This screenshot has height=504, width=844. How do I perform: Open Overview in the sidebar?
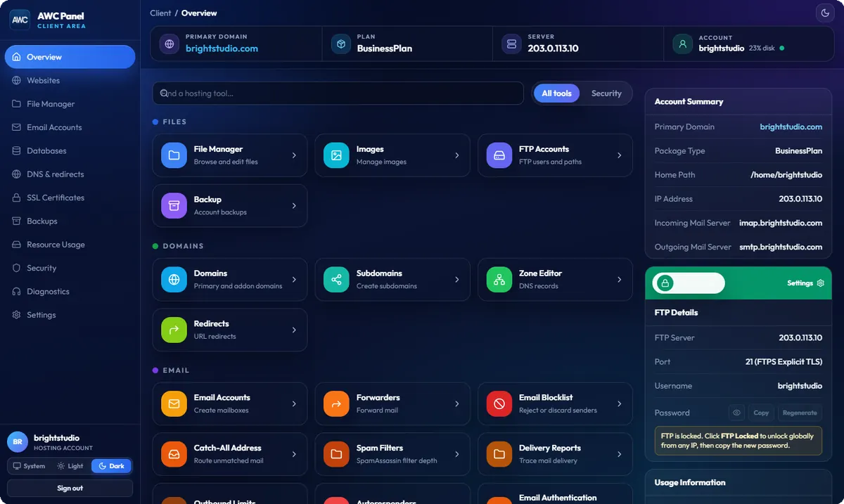click(70, 57)
